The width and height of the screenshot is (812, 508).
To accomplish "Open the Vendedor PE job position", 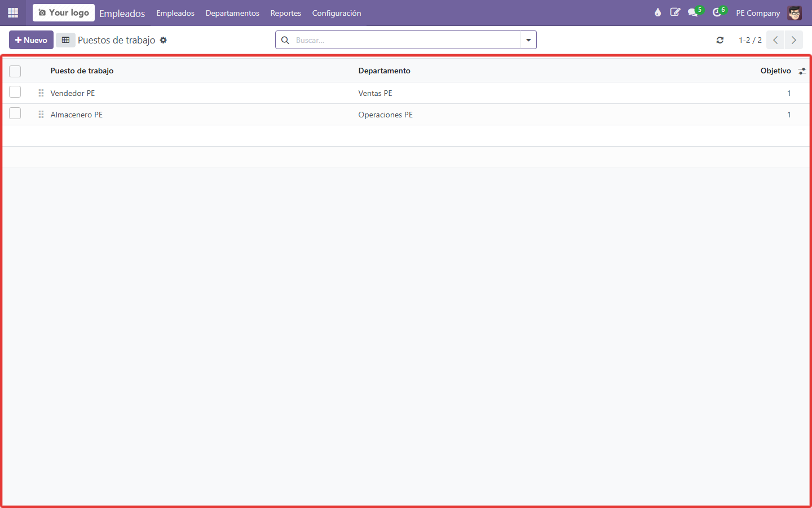I will pos(73,93).
